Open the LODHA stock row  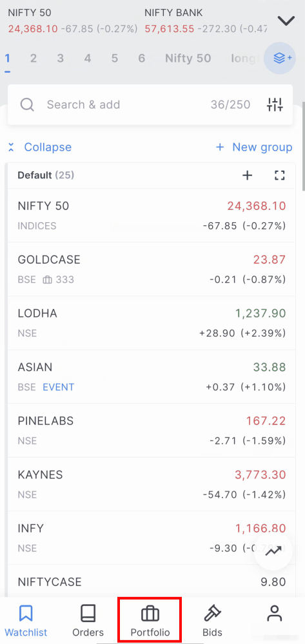(152, 323)
